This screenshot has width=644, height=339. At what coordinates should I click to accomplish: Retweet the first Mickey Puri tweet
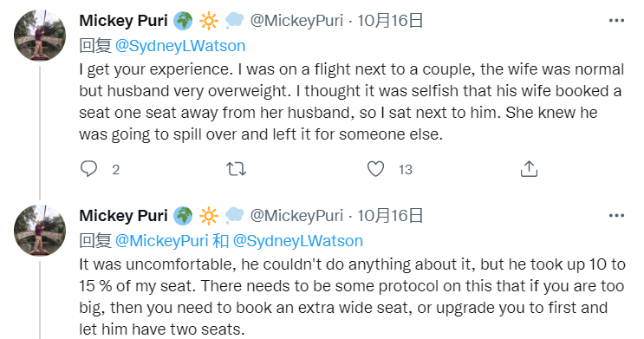(236, 169)
